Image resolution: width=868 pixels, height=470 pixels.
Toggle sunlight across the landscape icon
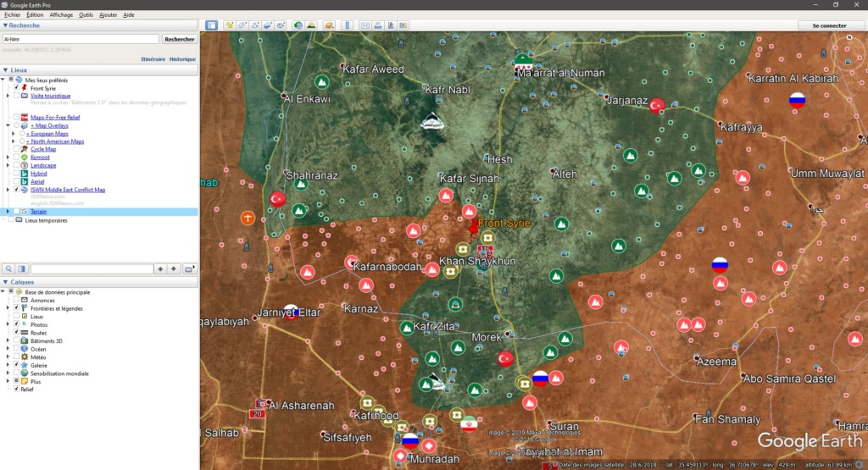tap(311, 25)
